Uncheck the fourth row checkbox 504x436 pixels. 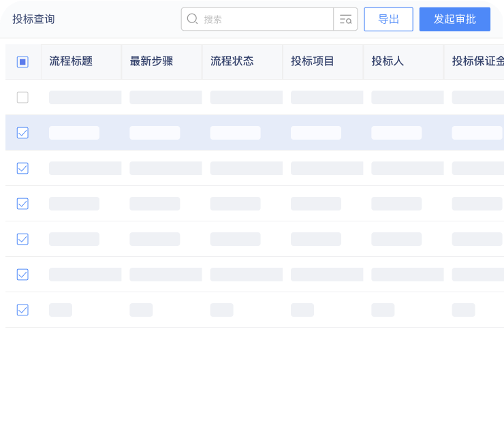point(22,204)
